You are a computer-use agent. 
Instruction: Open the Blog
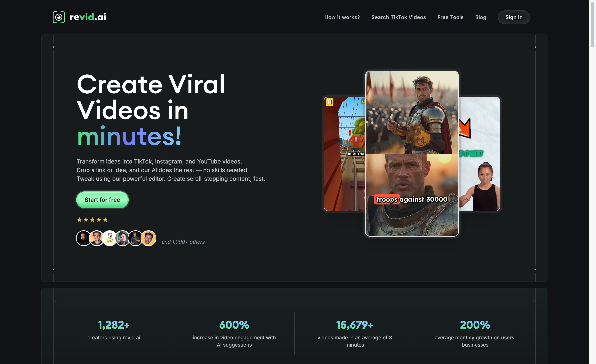tap(481, 17)
